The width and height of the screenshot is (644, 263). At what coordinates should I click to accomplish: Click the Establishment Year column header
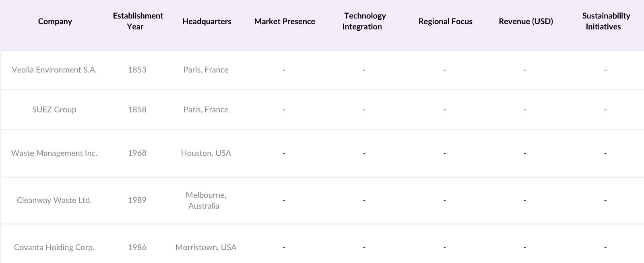pyautogui.click(x=138, y=21)
